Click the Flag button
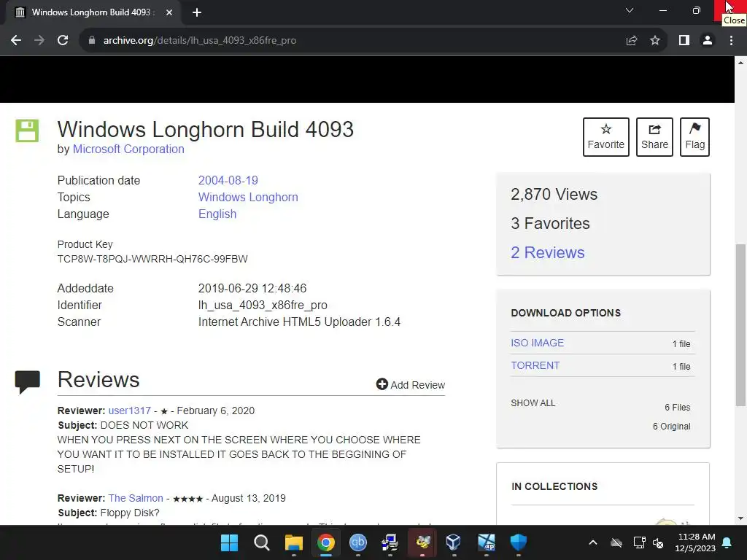Image resolution: width=747 pixels, height=560 pixels. [x=694, y=136]
